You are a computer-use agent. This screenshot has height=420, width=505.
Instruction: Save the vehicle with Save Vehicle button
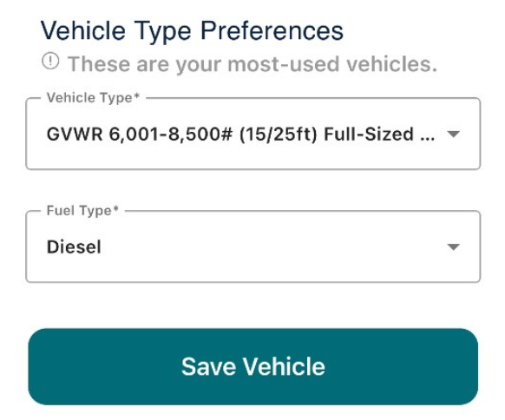pyautogui.click(x=252, y=366)
